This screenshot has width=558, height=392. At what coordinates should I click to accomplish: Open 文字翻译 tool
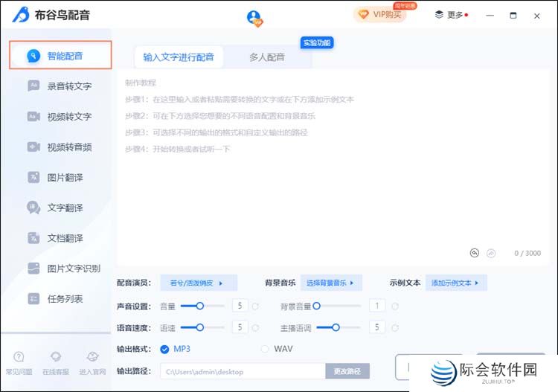pyautogui.click(x=65, y=208)
